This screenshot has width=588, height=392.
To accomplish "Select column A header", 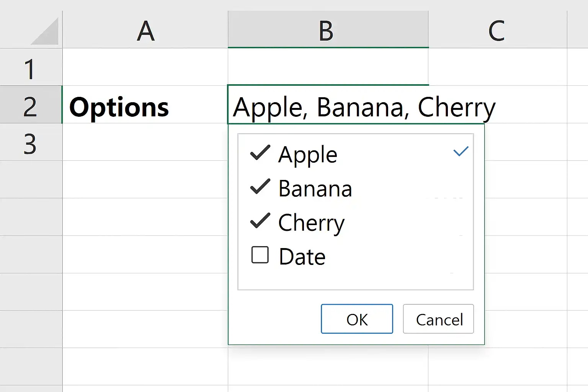I will (x=145, y=29).
